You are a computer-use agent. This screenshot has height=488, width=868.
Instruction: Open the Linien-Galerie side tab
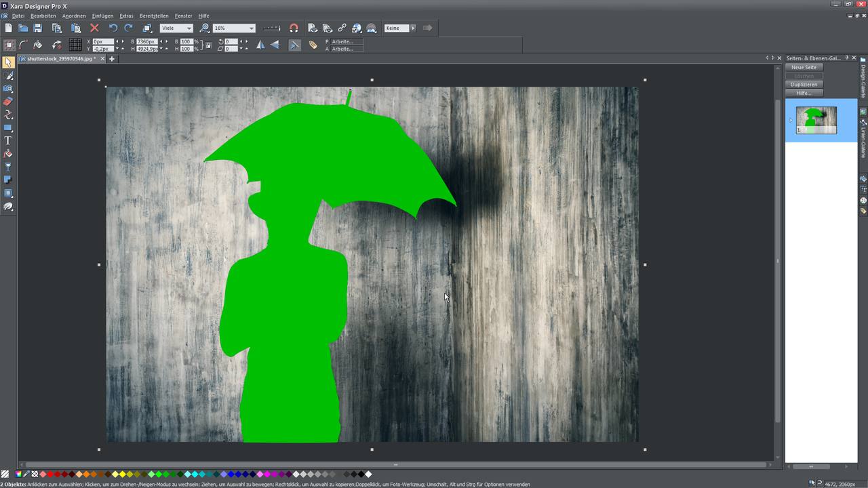[x=863, y=138]
